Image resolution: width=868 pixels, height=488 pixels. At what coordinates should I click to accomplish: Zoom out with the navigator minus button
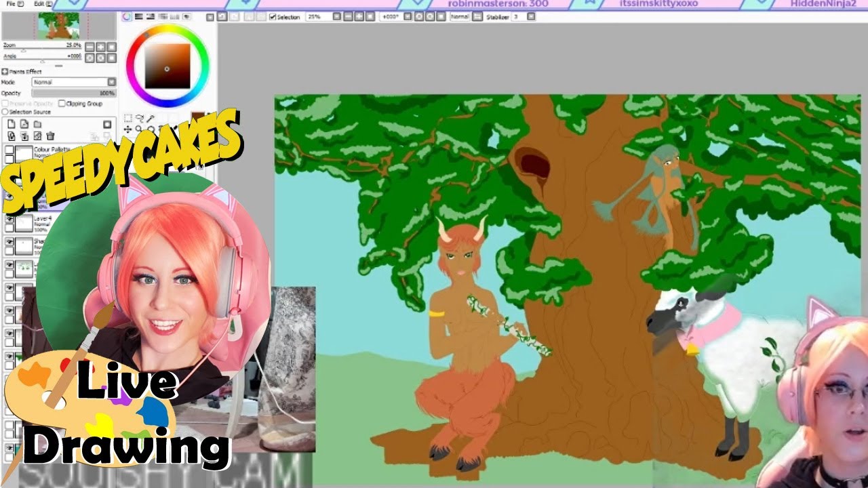[90, 47]
